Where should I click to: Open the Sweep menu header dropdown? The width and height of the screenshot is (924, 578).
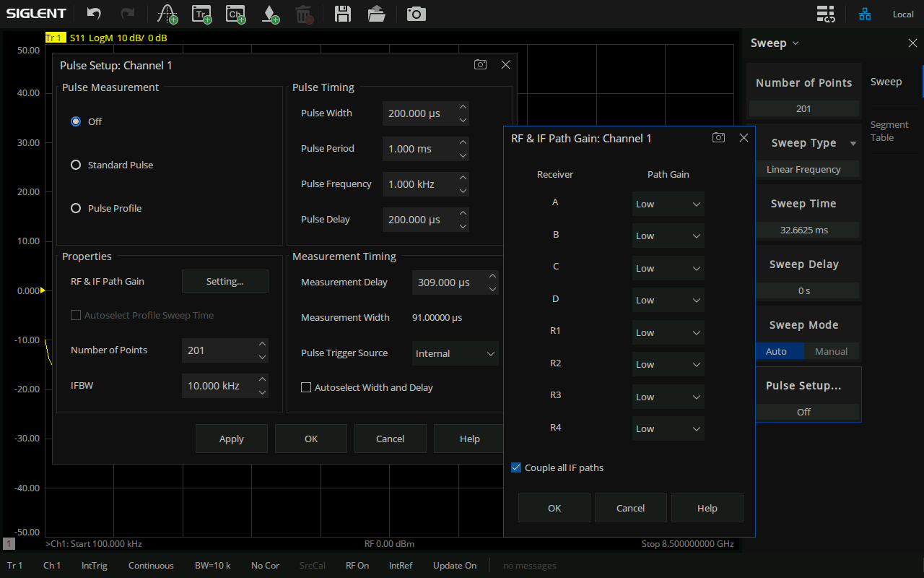click(775, 43)
